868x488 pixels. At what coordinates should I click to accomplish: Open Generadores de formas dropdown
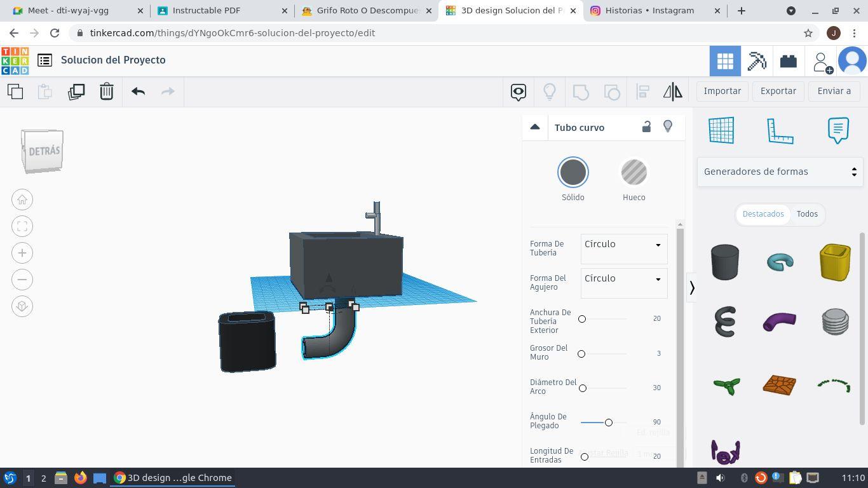tap(780, 172)
